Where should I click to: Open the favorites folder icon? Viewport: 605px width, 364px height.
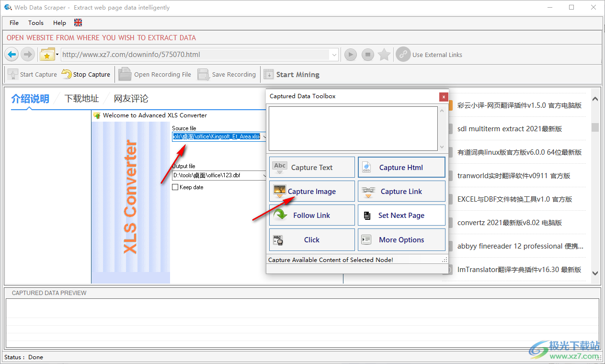[47, 55]
